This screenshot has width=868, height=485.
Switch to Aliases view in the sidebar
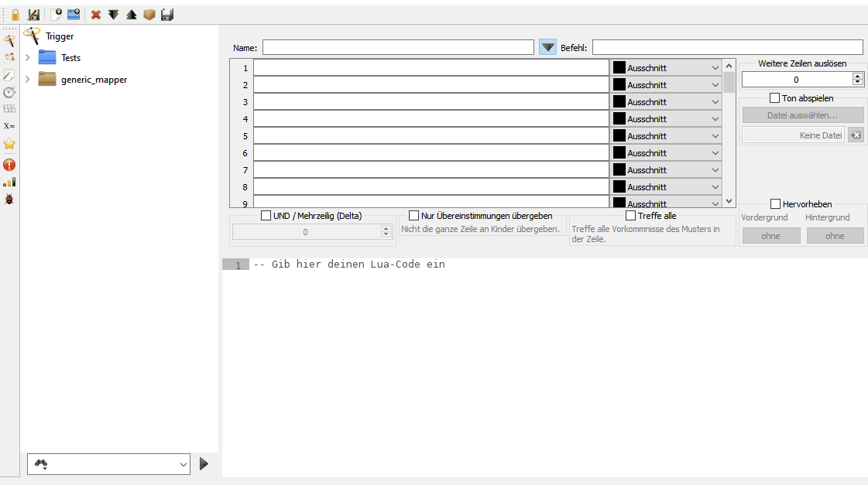pyautogui.click(x=9, y=57)
